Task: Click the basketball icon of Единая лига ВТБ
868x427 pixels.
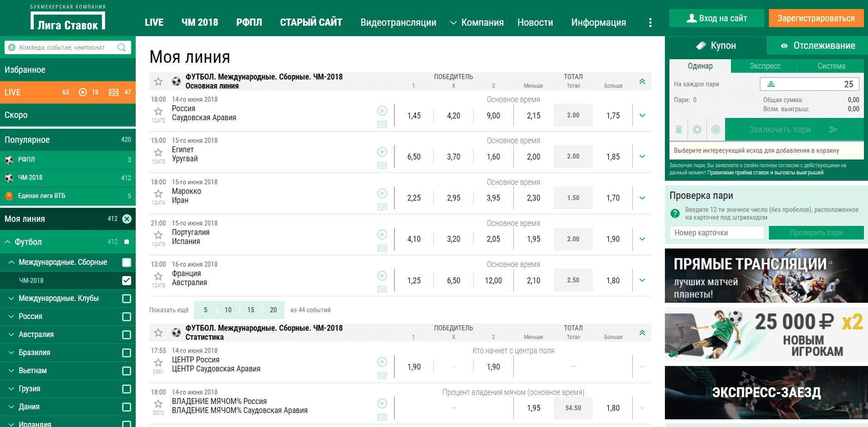Action: [x=9, y=196]
